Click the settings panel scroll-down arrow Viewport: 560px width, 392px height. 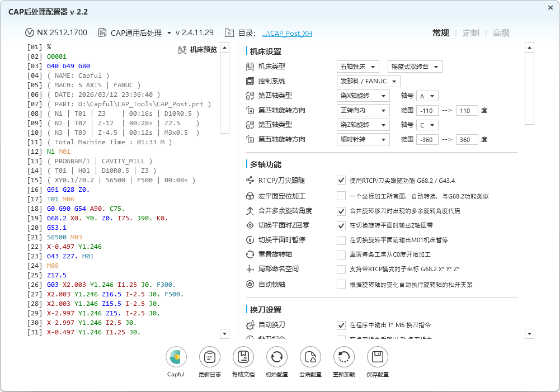530,334
